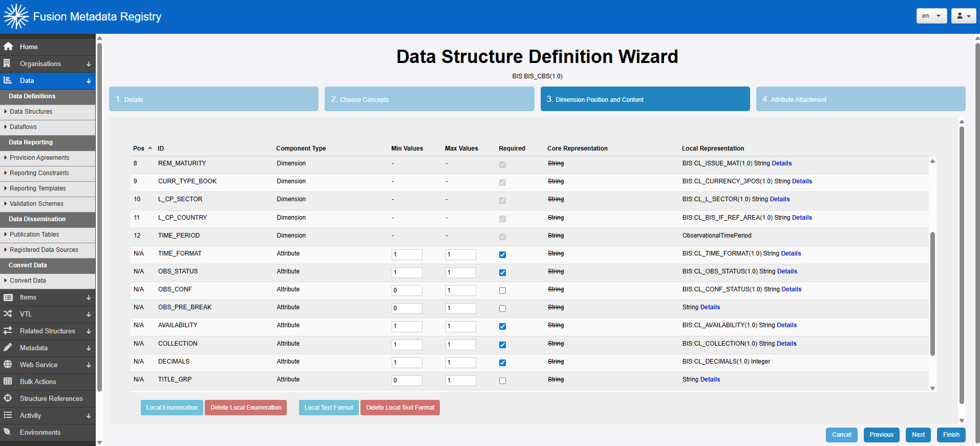The width and height of the screenshot is (980, 446).
Task: Click the table's vertical scrollbar thumb
Action: click(x=932, y=293)
